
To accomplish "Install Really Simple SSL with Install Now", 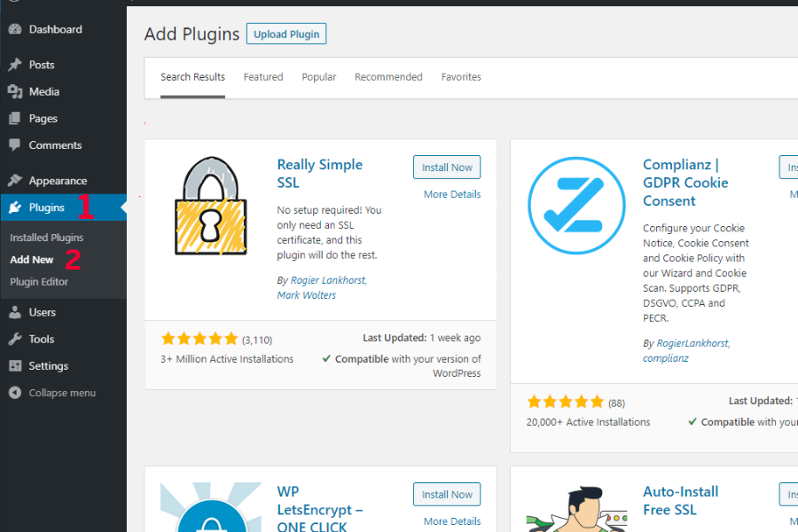I will (447, 168).
